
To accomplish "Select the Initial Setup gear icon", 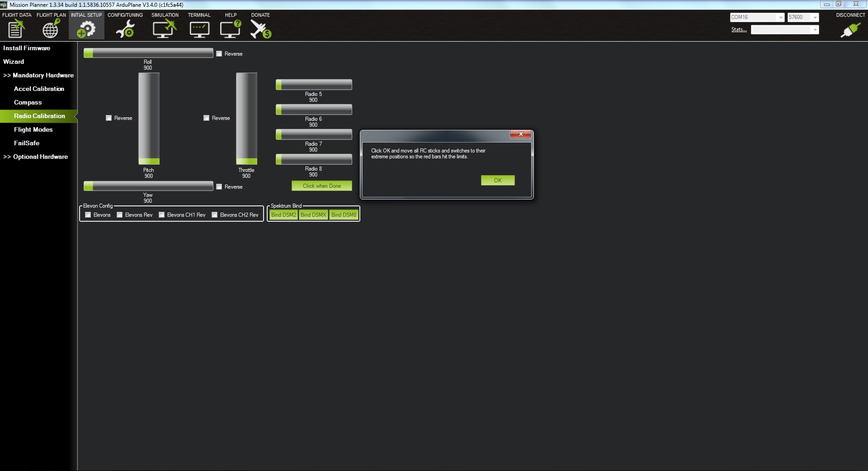I will click(x=86, y=29).
